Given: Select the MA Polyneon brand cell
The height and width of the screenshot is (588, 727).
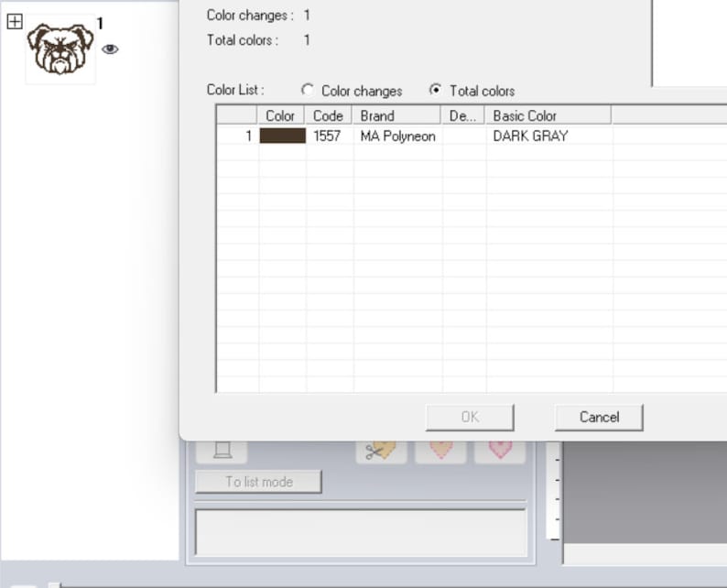Looking at the screenshot, I should click(397, 136).
